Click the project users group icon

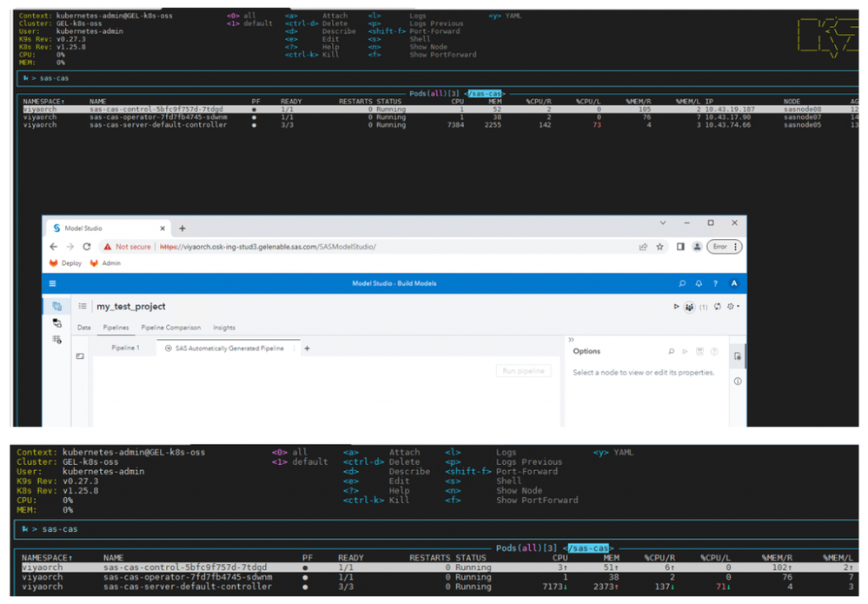pyautogui.click(x=689, y=307)
